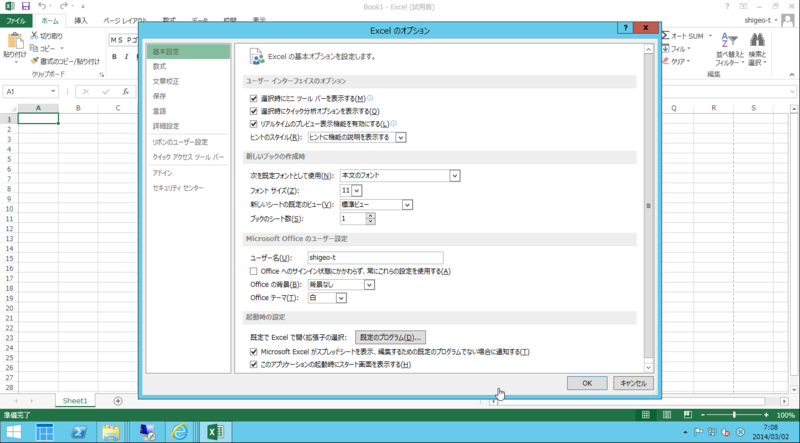Screen dimensions: 800x443
Task: Click the new sheet plus icon
Action: click(118, 401)
